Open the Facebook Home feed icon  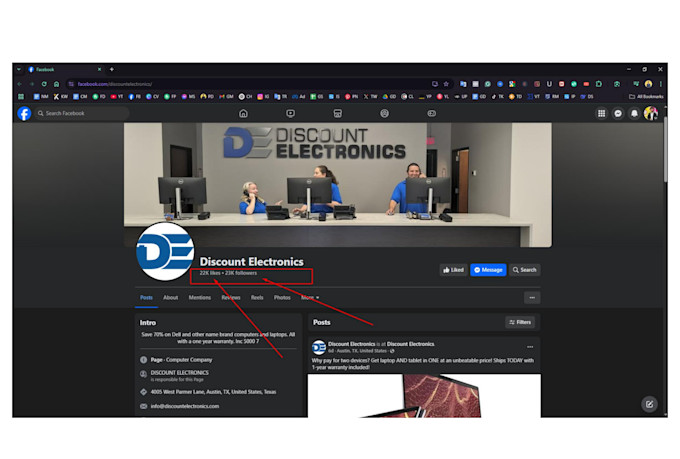pyautogui.click(x=243, y=114)
